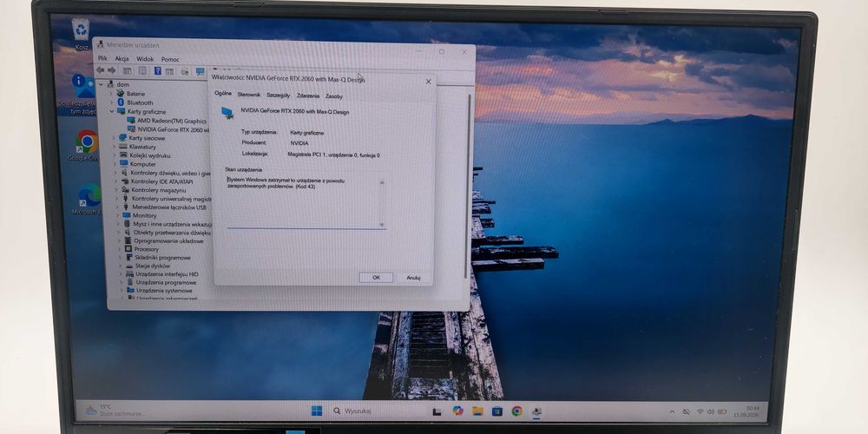Click the Forward arrow in Device Manager toolbar
The image size is (868, 434).
tap(111, 70)
